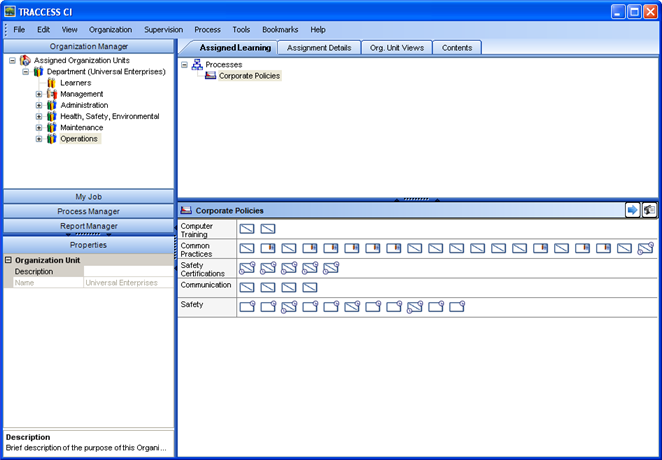Expand the Management tree node
Image resolution: width=662 pixels, height=460 pixels.
click(x=39, y=94)
